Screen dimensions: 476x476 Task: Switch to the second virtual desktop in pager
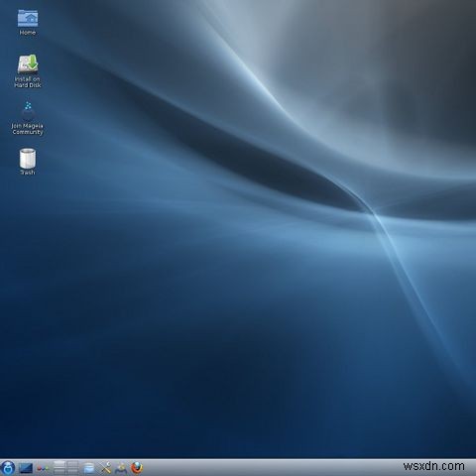[72, 464]
